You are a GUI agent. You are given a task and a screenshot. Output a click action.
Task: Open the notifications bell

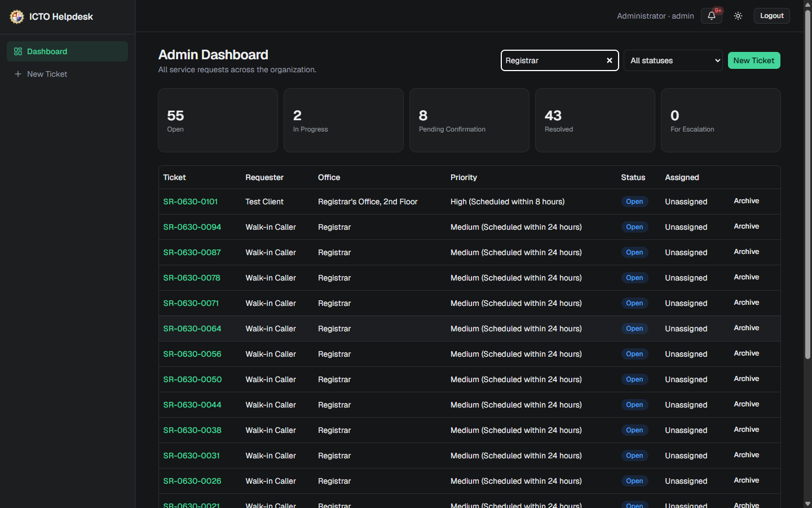712,16
